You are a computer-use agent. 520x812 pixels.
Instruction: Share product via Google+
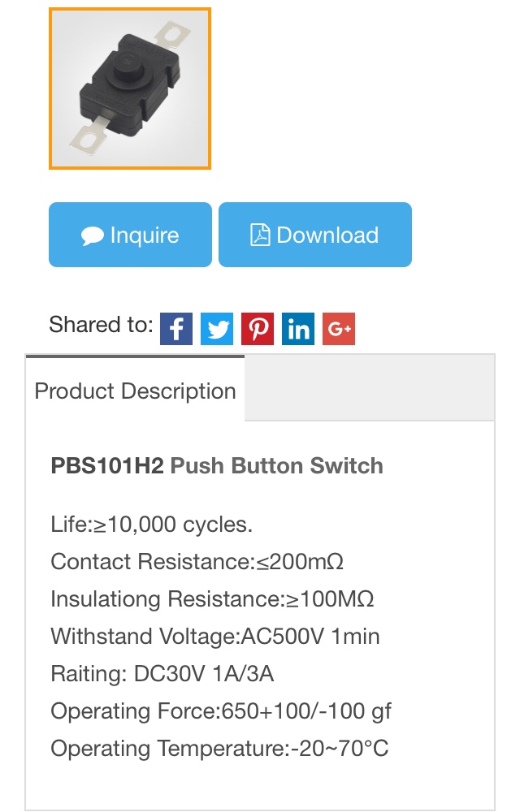(338, 328)
